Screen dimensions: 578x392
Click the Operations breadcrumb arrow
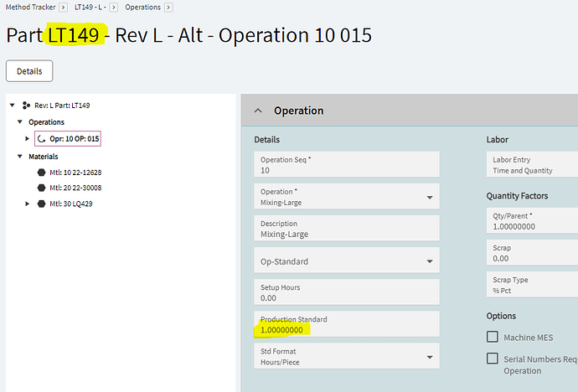point(168,8)
